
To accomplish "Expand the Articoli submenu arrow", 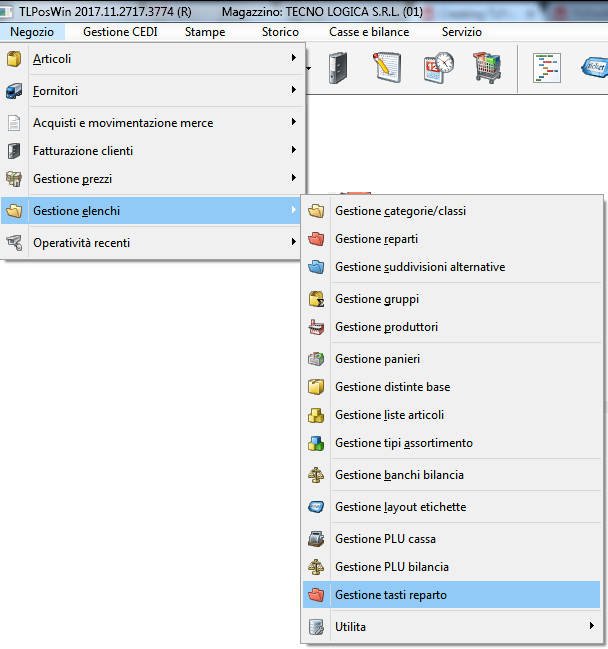I will [x=293, y=59].
